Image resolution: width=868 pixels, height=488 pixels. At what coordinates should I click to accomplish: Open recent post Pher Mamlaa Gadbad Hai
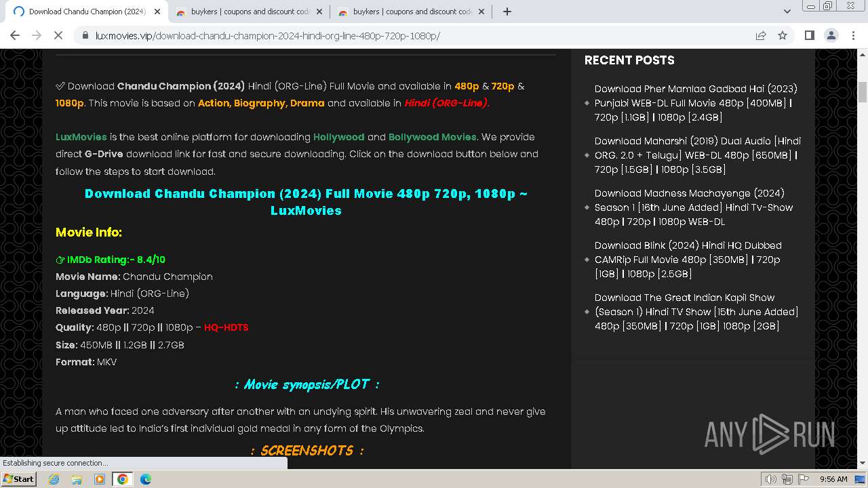pos(696,103)
